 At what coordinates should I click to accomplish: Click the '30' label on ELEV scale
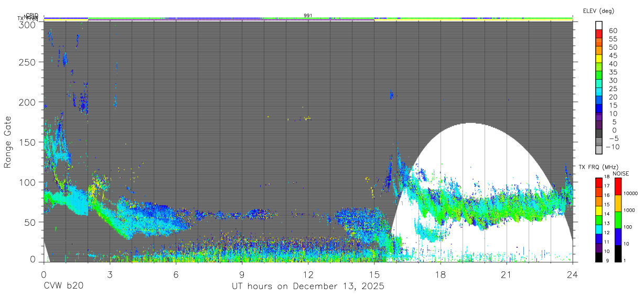click(613, 80)
